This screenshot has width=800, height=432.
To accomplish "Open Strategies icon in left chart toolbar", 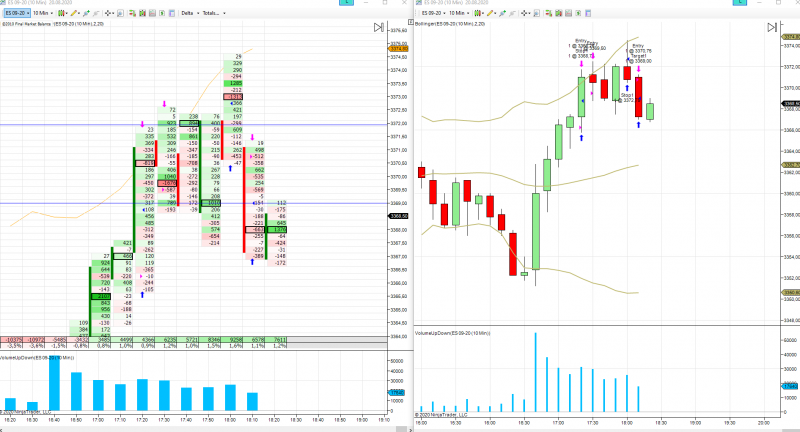I will point(162,13).
